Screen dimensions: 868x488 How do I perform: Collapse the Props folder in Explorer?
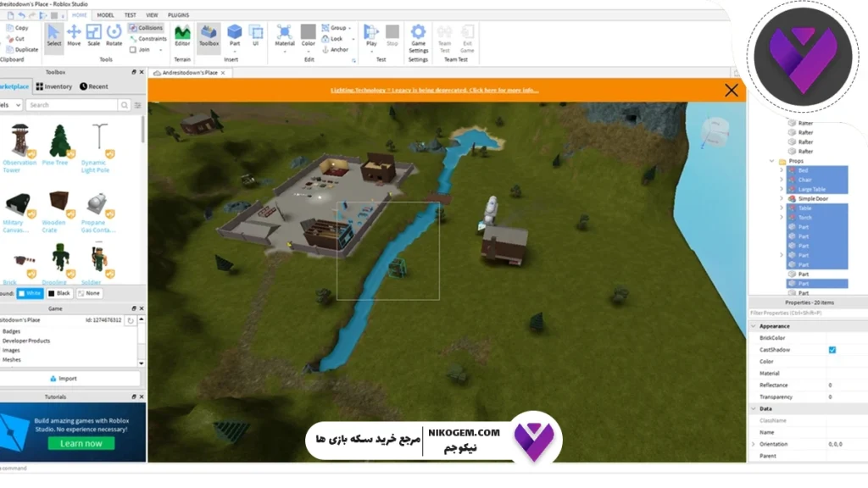click(771, 161)
